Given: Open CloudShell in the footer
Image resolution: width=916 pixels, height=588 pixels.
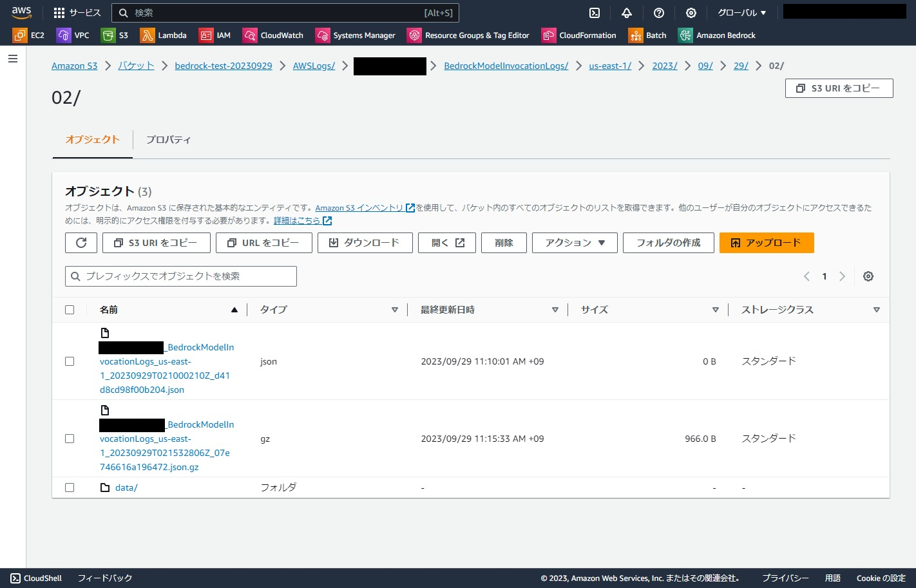Looking at the screenshot, I should [37, 578].
